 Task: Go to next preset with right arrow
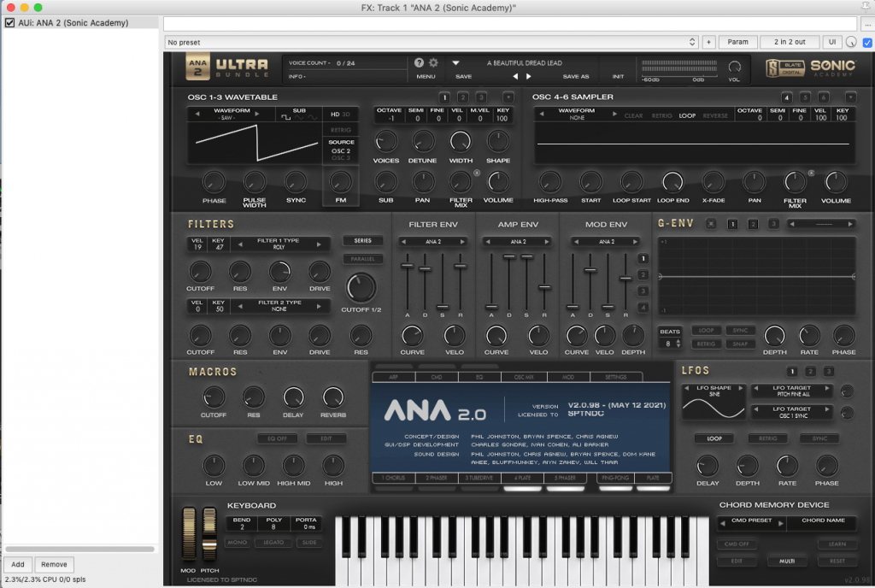tap(528, 76)
